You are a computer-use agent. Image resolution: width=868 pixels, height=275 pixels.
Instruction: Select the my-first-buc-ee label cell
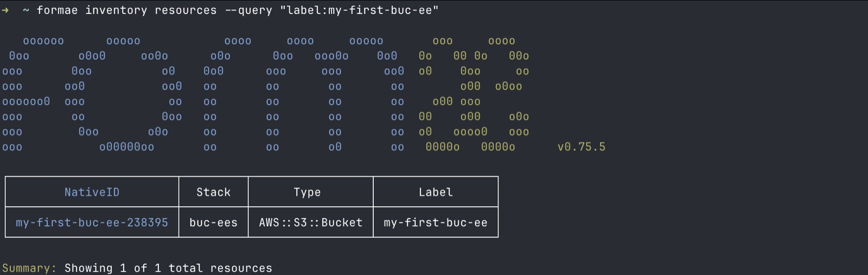436,222
